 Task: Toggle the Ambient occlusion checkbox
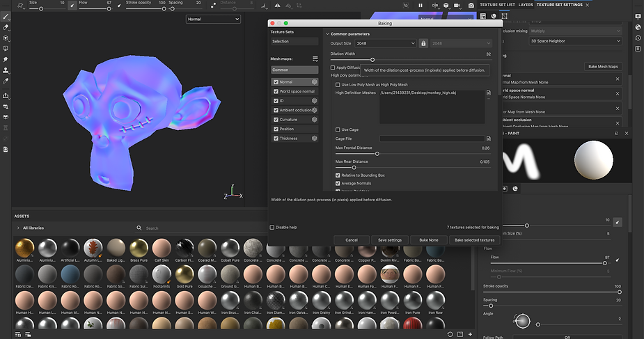point(276,111)
